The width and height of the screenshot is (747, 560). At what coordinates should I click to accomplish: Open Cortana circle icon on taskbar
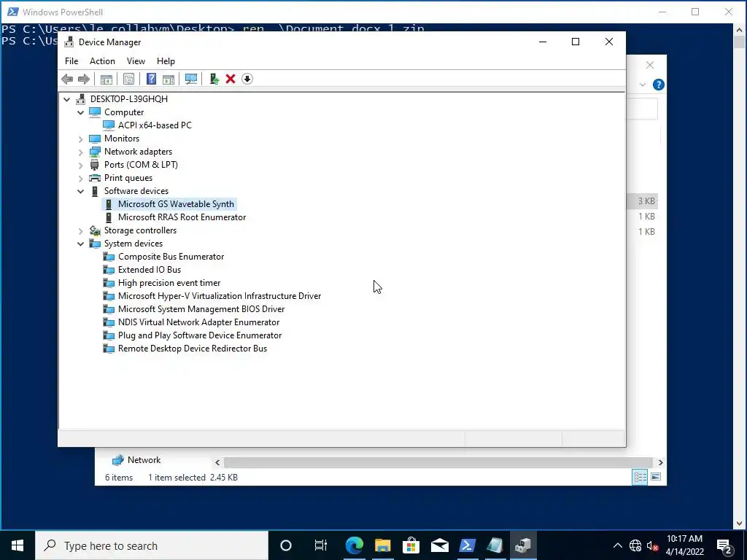[x=285, y=545]
